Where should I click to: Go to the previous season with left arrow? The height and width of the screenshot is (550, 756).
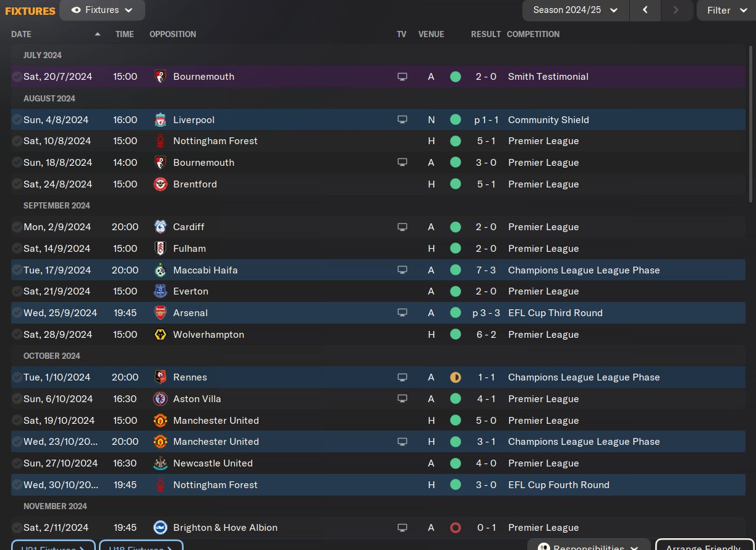(645, 11)
